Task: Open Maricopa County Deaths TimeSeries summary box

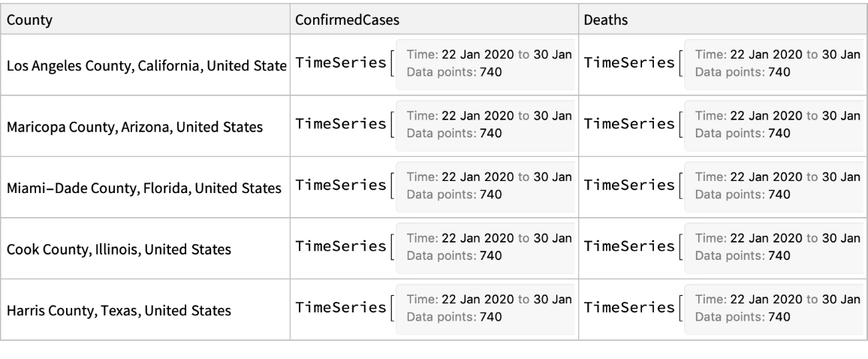Action: 775,125
